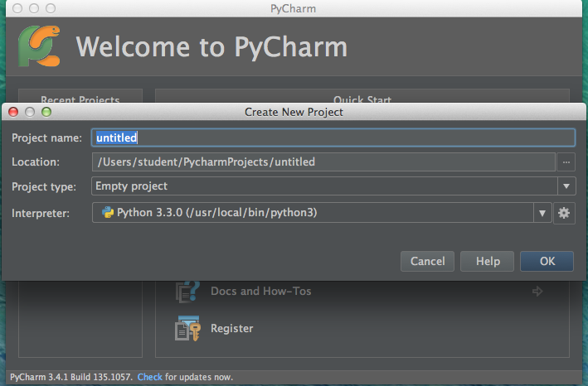The width and height of the screenshot is (588, 386).
Task: Expand the Interpreter dropdown arrow
Action: tap(542, 213)
